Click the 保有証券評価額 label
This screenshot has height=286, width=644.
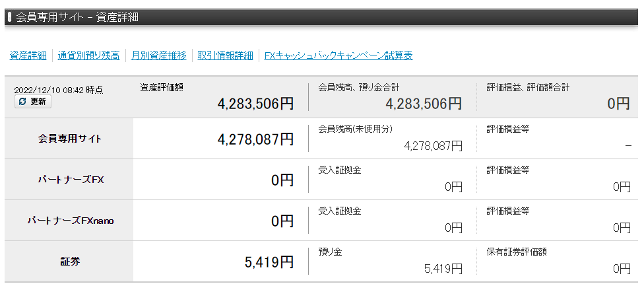pyautogui.click(x=517, y=252)
